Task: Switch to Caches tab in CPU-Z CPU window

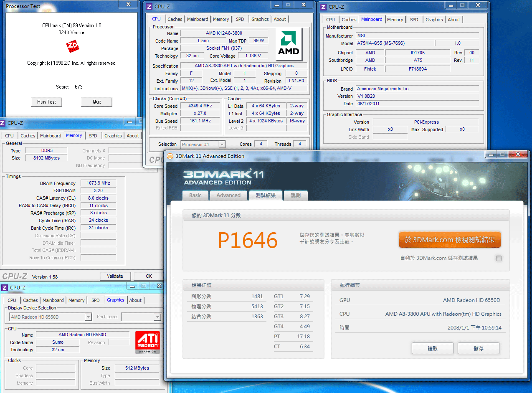Action: point(175,19)
